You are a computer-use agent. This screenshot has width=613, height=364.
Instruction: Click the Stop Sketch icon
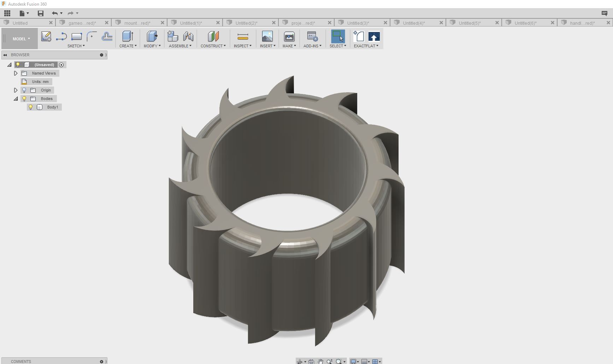click(x=107, y=36)
